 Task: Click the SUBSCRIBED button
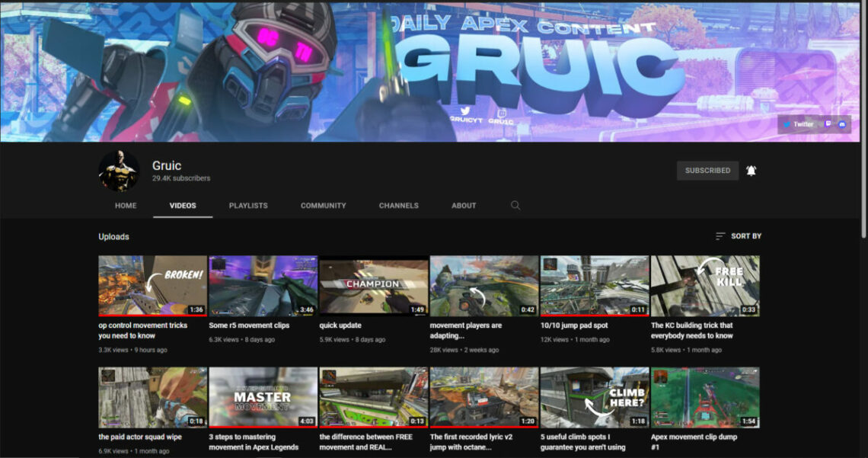coord(707,170)
